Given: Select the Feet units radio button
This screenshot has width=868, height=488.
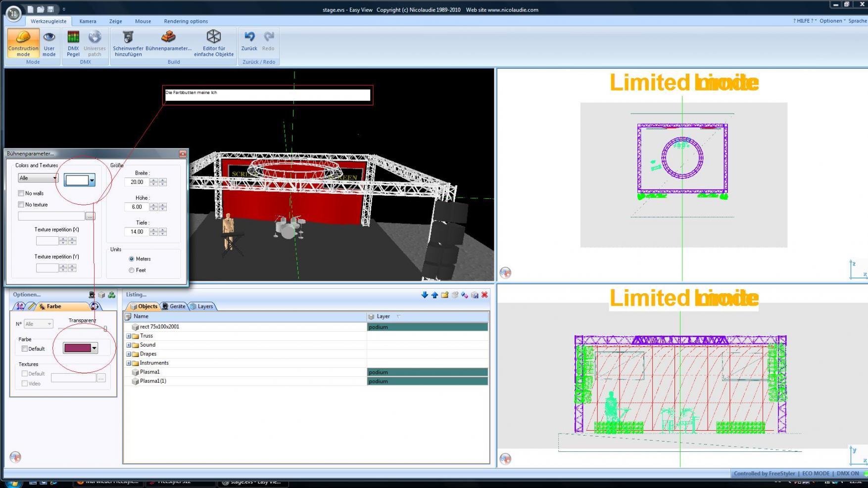Looking at the screenshot, I should (132, 270).
